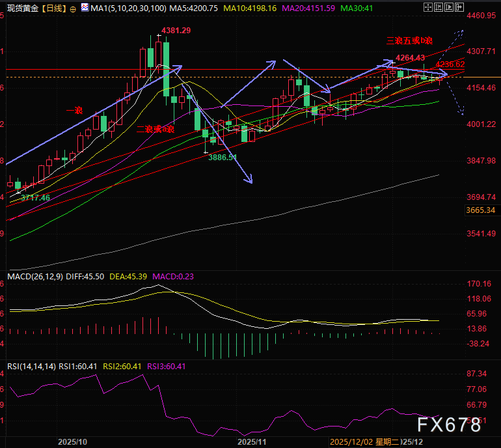
Task: Click the 2025/11 date on time axis
Action: 252,441
